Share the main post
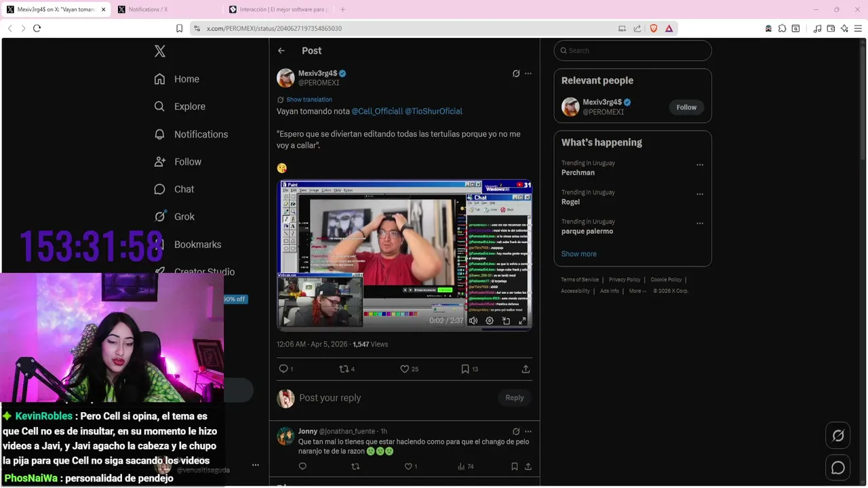 [x=526, y=369]
